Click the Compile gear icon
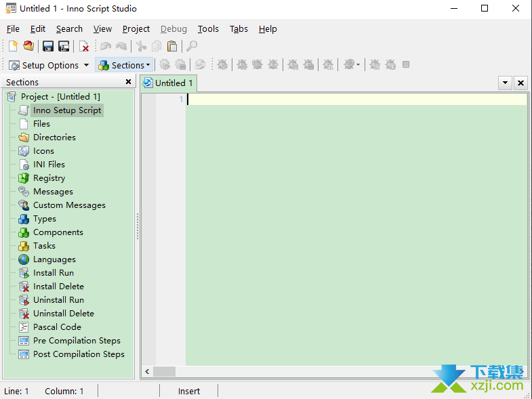Viewport: 532px width, 399px height. [165, 64]
